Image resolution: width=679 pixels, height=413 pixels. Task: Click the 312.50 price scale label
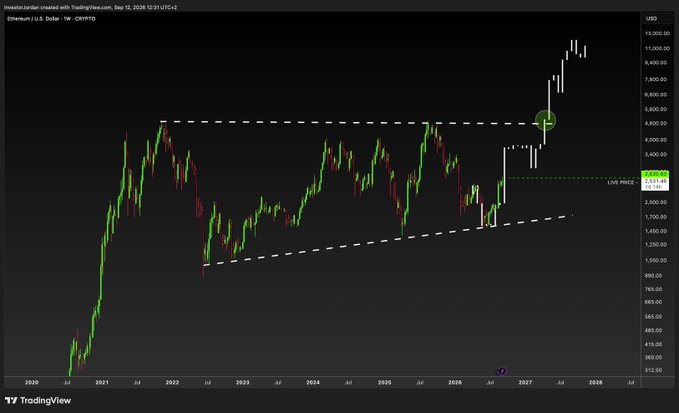tap(653, 370)
